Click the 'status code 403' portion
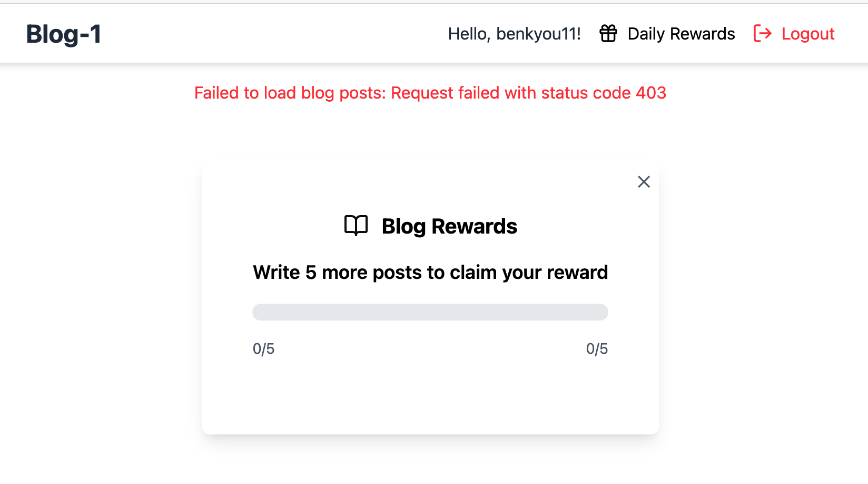The width and height of the screenshot is (868, 484). coord(604,93)
